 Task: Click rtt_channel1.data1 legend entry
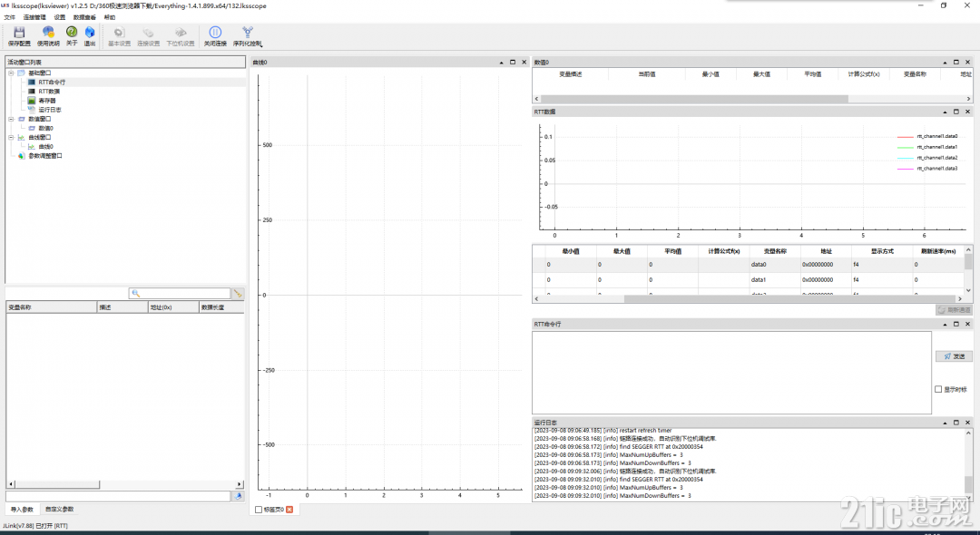(926, 147)
